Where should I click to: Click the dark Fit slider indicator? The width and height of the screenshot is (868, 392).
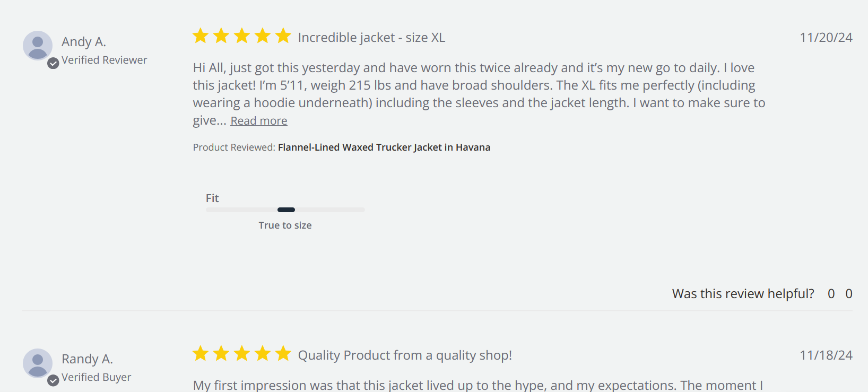point(286,210)
